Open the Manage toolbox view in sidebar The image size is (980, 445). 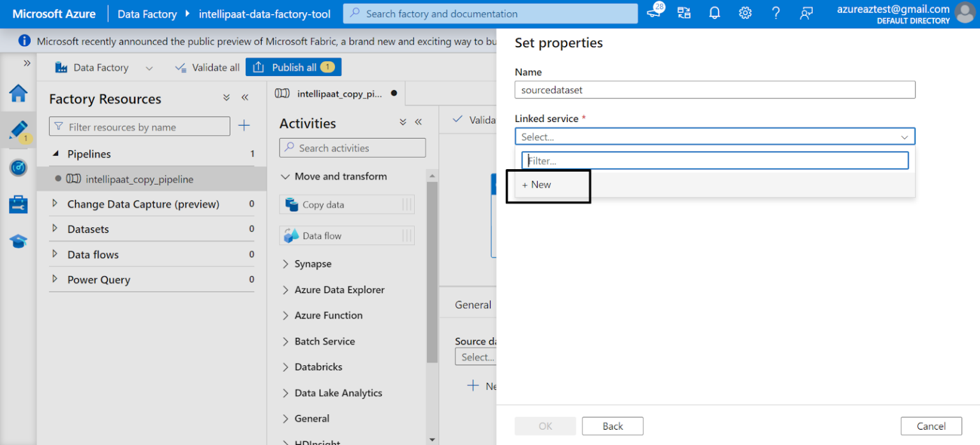click(x=18, y=205)
